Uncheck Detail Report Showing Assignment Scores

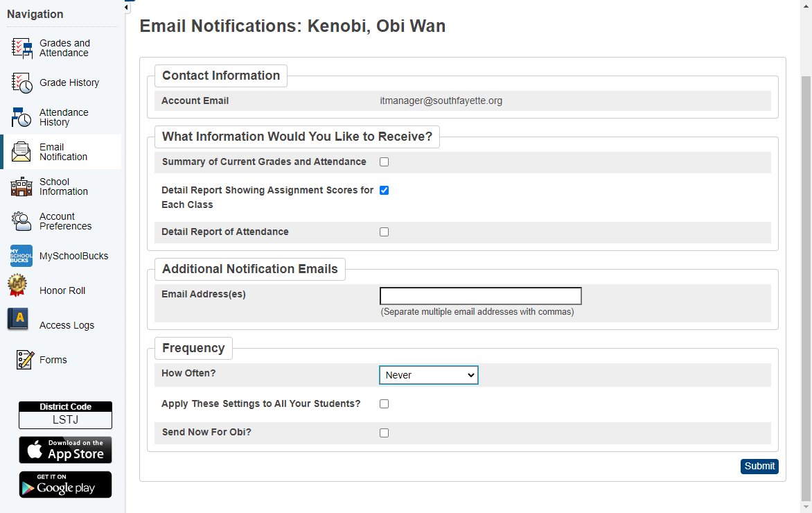[385, 190]
